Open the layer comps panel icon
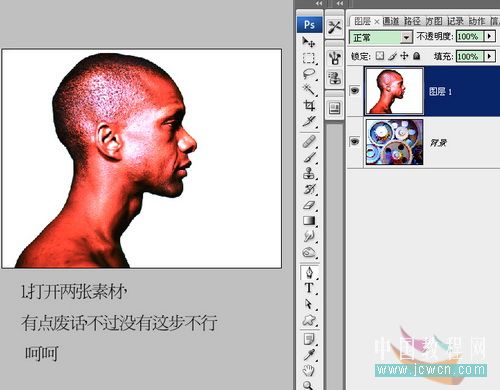 334,108
